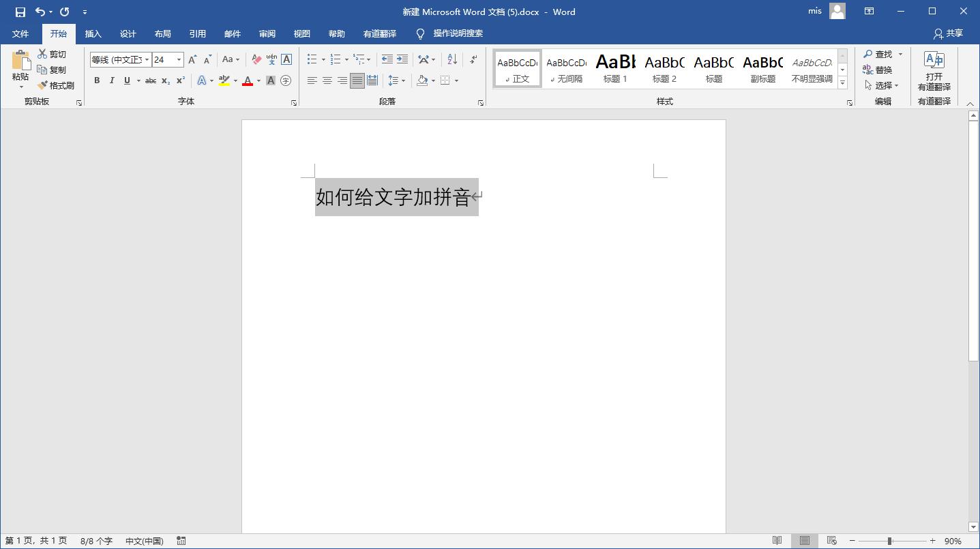Screen dimensions: 980x549
Task: Apply strikethrough to the selected text
Action: click(150, 80)
